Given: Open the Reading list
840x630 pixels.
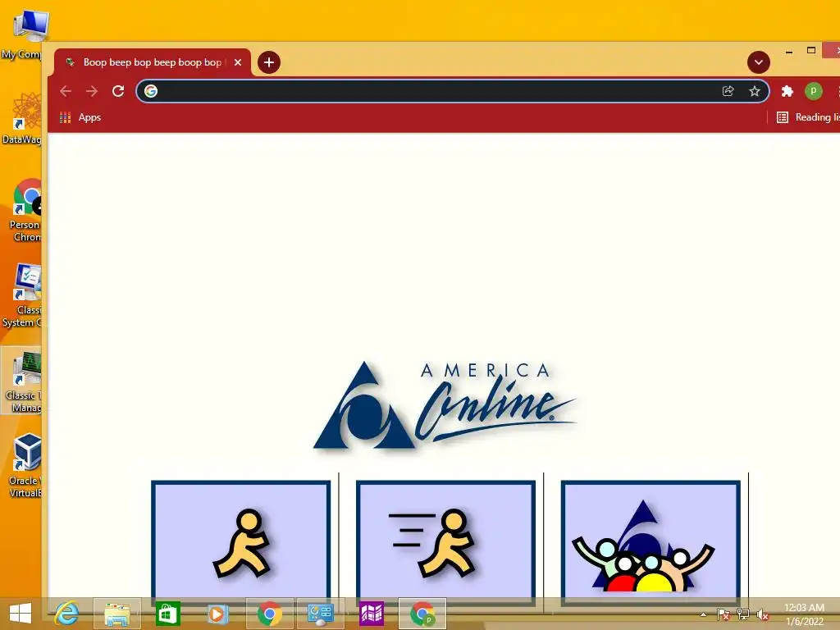Looking at the screenshot, I should [x=808, y=117].
